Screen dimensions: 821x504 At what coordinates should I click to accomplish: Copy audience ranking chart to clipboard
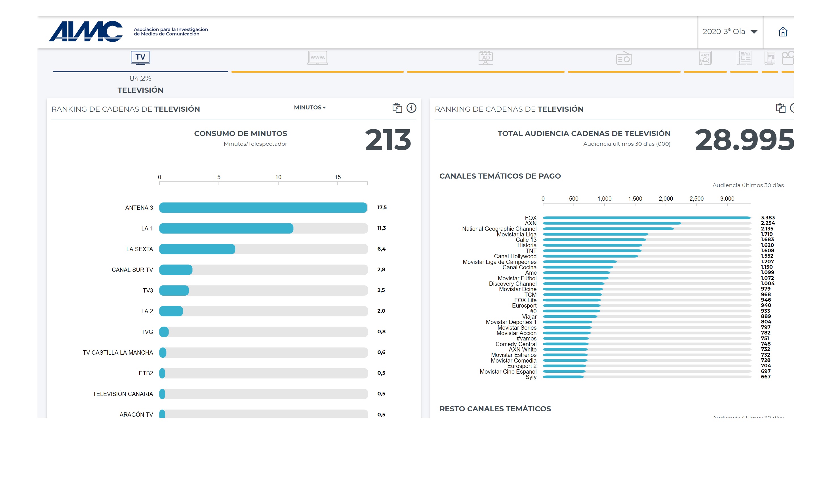coord(780,108)
